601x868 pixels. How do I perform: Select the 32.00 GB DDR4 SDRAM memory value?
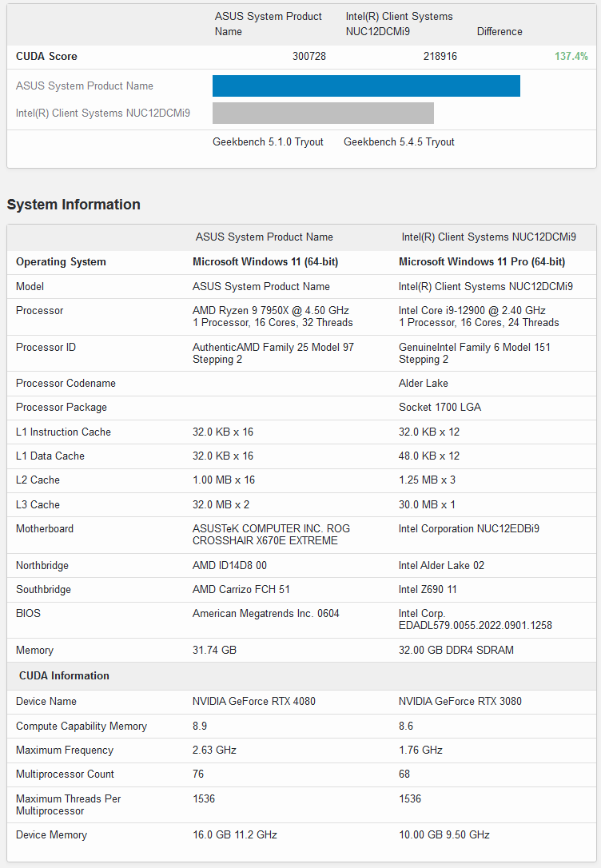[x=456, y=651]
